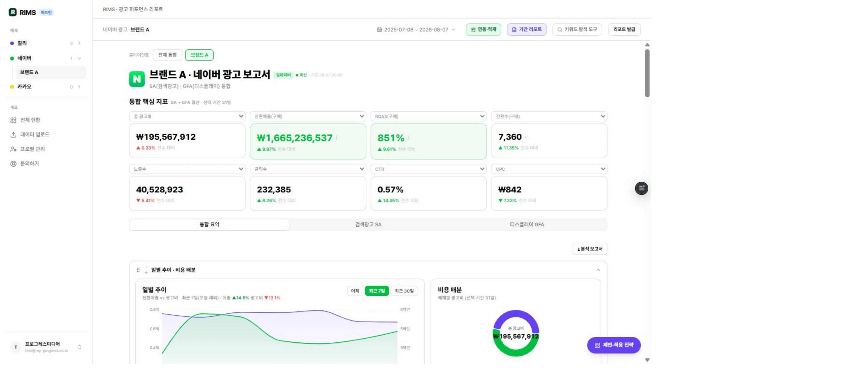Open the ROAS(구매) metric dropdown

(x=428, y=116)
